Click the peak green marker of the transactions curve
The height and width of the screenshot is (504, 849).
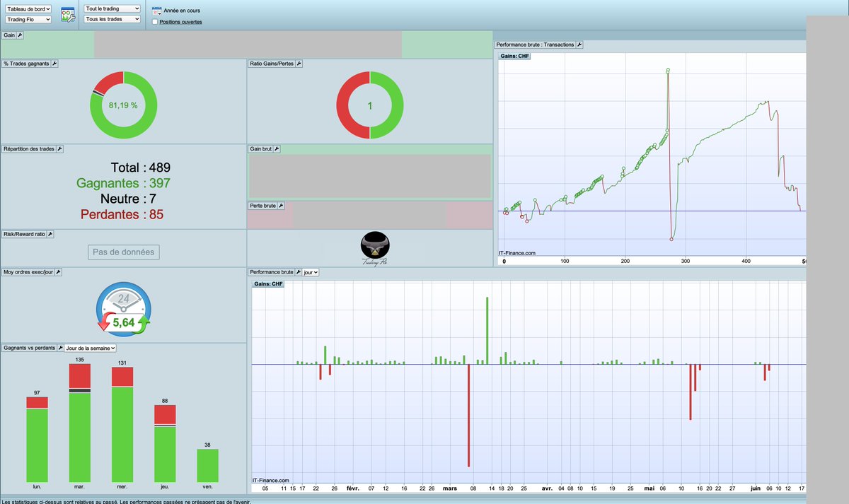(x=667, y=70)
